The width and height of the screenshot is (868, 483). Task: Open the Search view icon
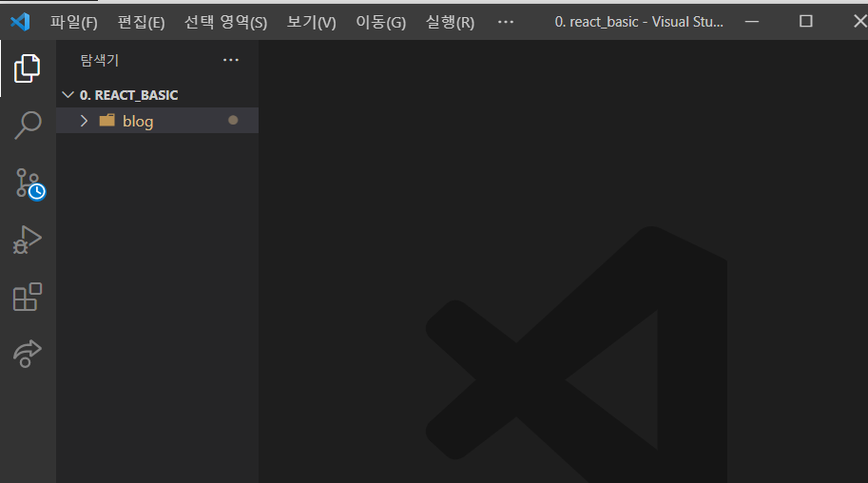[x=28, y=126]
